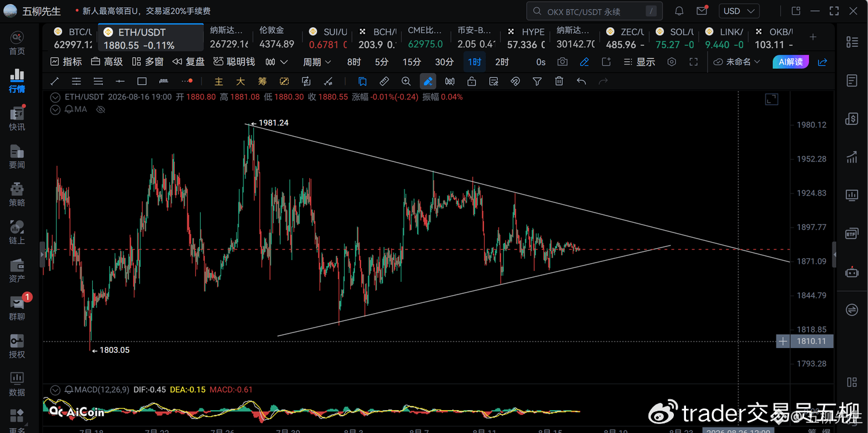868x433 pixels.
Task: Switch to the BTC/USDT ticker tab
Action: pos(72,38)
